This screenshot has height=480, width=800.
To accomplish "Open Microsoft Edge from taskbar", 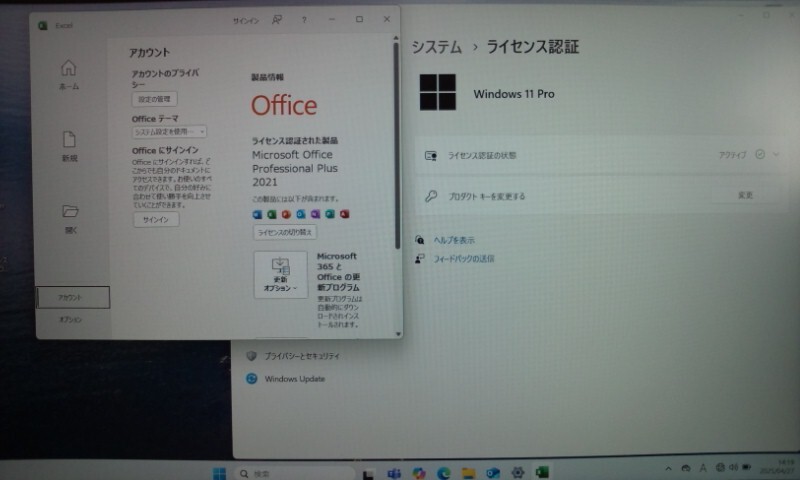I will (x=443, y=473).
